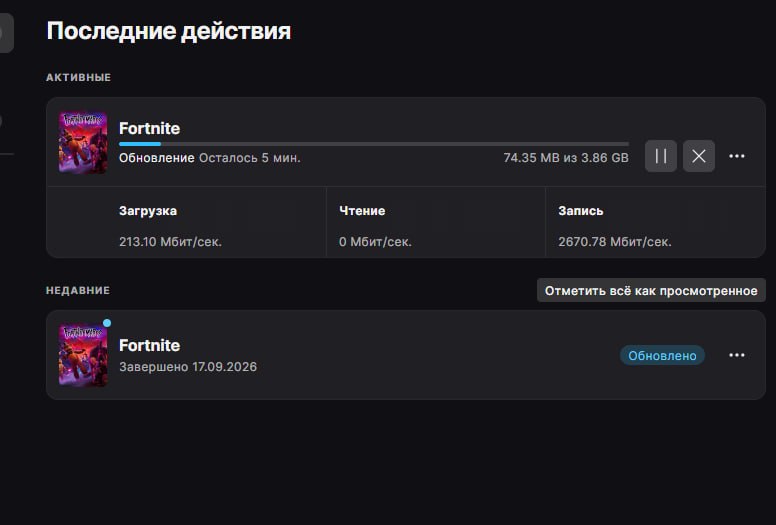The width and height of the screenshot is (776, 525).
Task: Click the 213.10 Мбит/сек. download speed
Action: pyautogui.click(x=170, y=242)
